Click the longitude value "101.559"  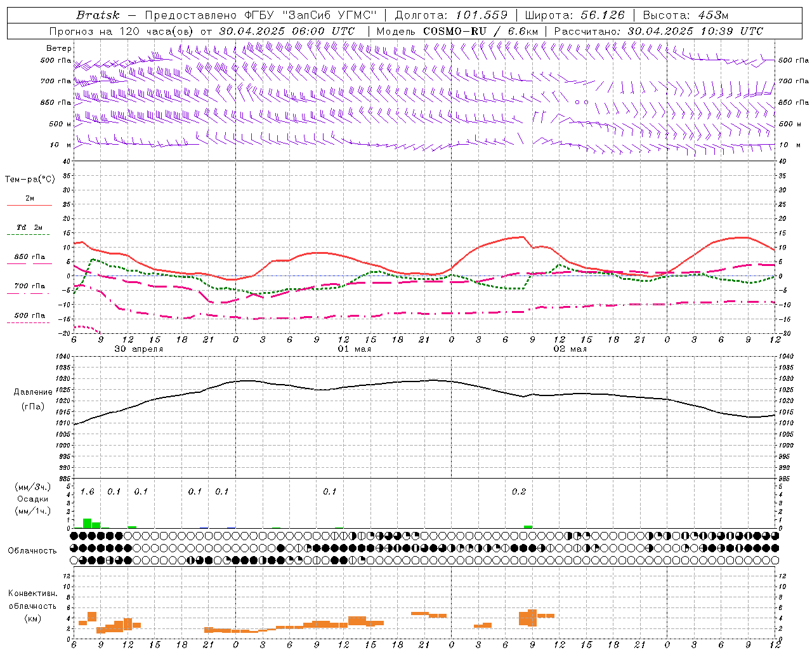(482, 15)
